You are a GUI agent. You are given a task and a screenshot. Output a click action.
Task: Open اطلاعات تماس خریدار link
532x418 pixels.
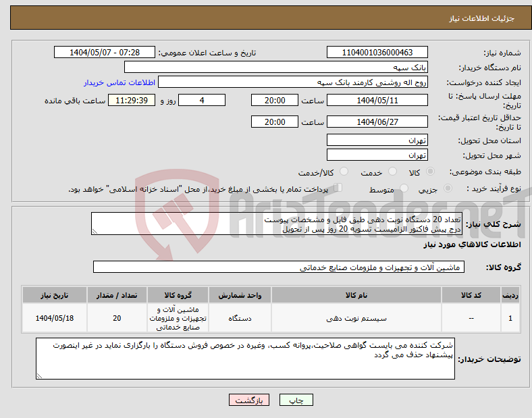119,82
